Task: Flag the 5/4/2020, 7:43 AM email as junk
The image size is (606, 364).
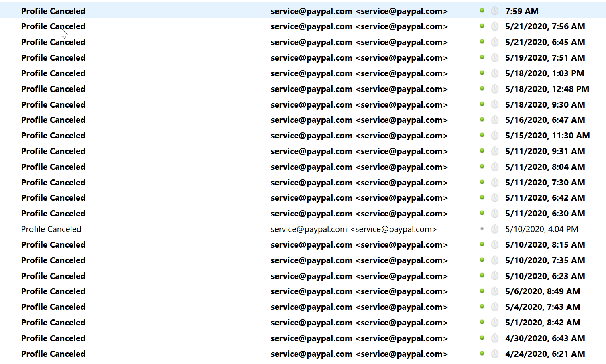Action: 495,307
